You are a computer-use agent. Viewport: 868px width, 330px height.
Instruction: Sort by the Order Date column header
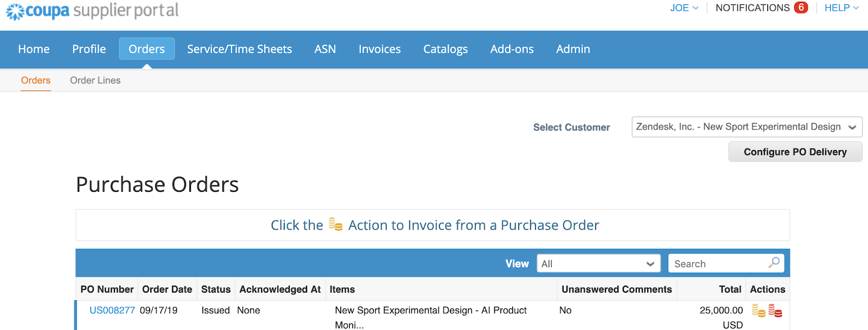pyautogui.click(x=167, y=289)
